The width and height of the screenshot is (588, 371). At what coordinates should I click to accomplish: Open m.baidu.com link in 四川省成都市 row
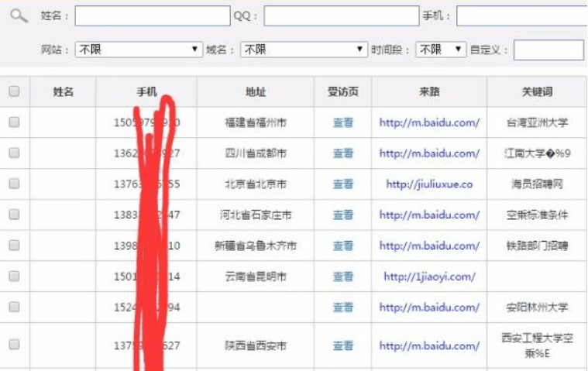pos(429,153)
